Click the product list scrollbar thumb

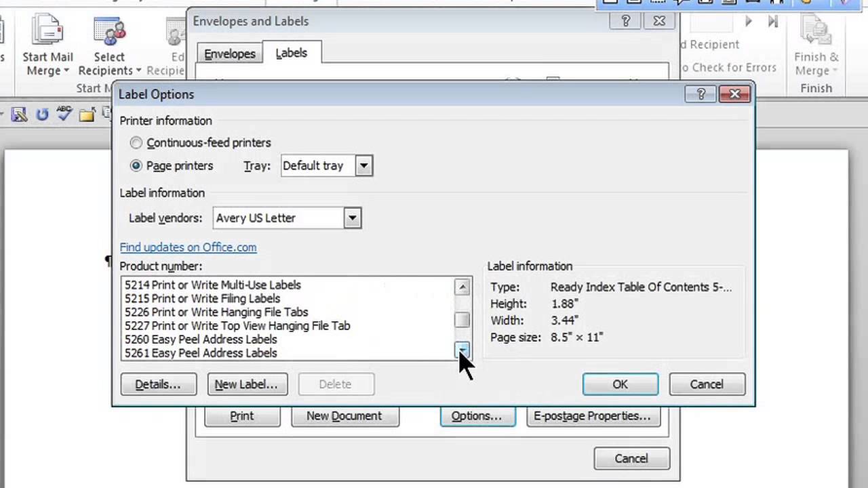462,320
